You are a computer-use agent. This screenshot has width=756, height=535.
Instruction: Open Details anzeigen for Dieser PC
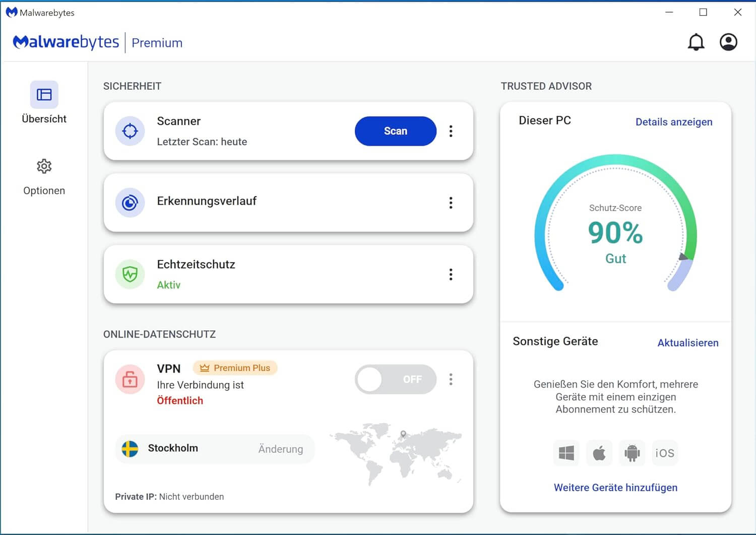point(673,122)
